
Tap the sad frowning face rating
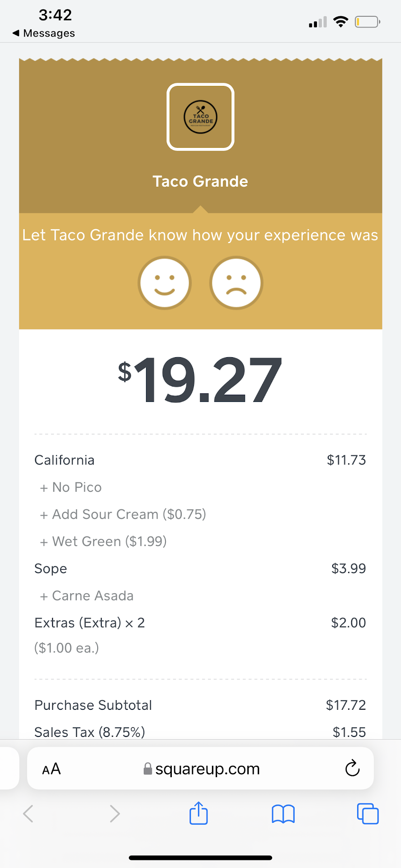coord(236,283)
